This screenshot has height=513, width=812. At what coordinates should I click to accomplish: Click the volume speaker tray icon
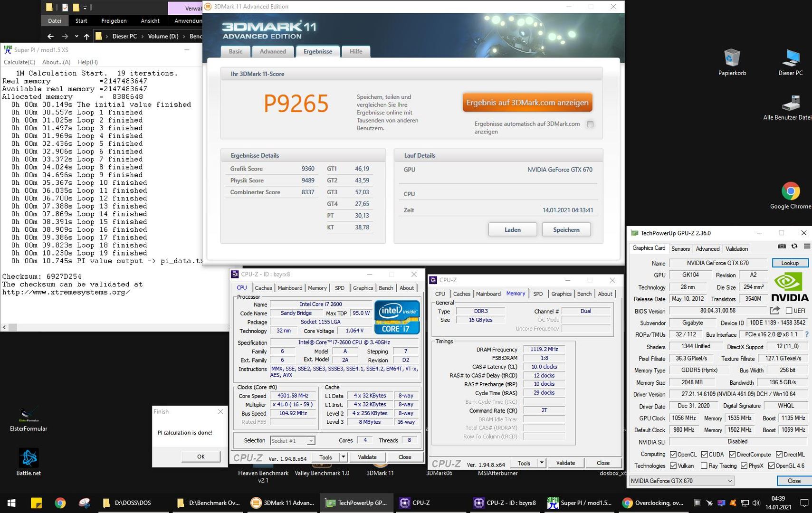point(756,503)
